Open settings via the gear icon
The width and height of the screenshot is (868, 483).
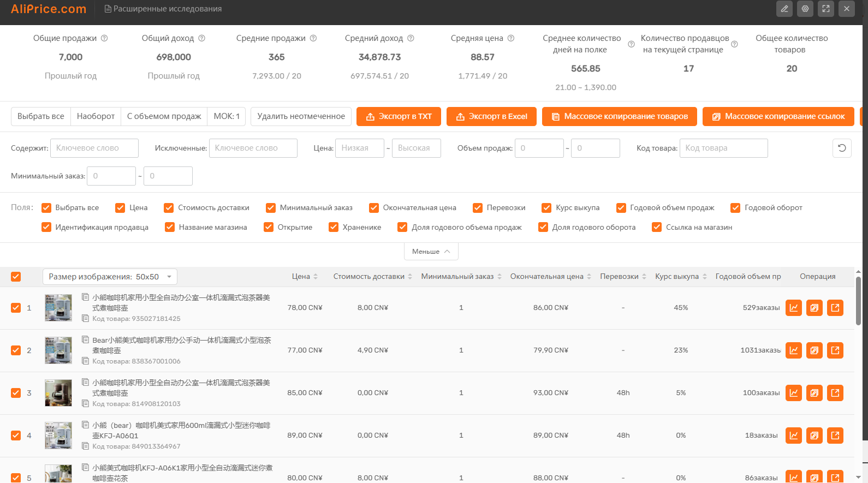coord(805,9)
